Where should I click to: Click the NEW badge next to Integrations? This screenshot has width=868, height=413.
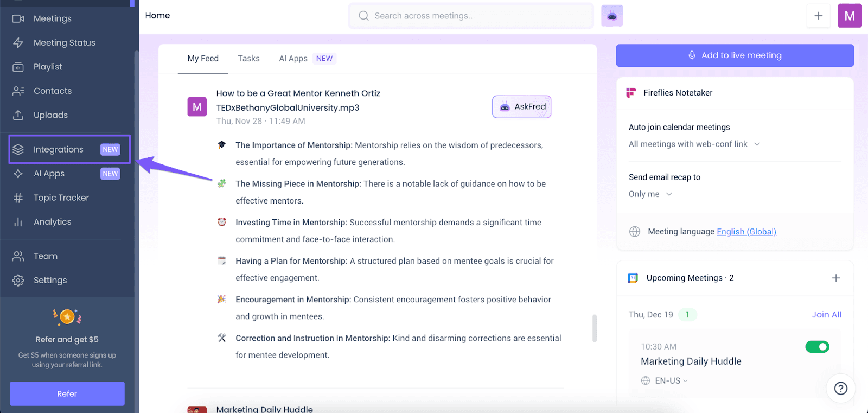coord(111,149)
